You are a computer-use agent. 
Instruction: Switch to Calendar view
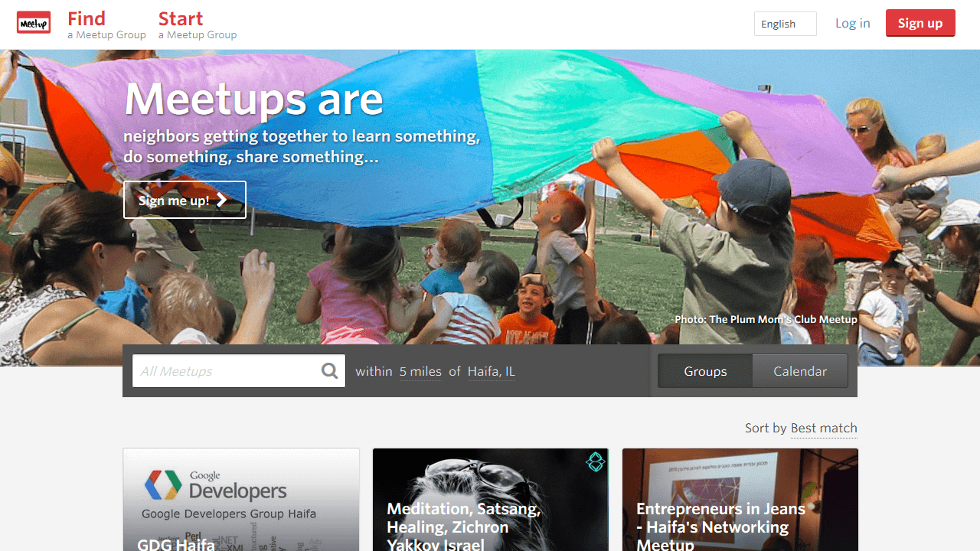800,371
